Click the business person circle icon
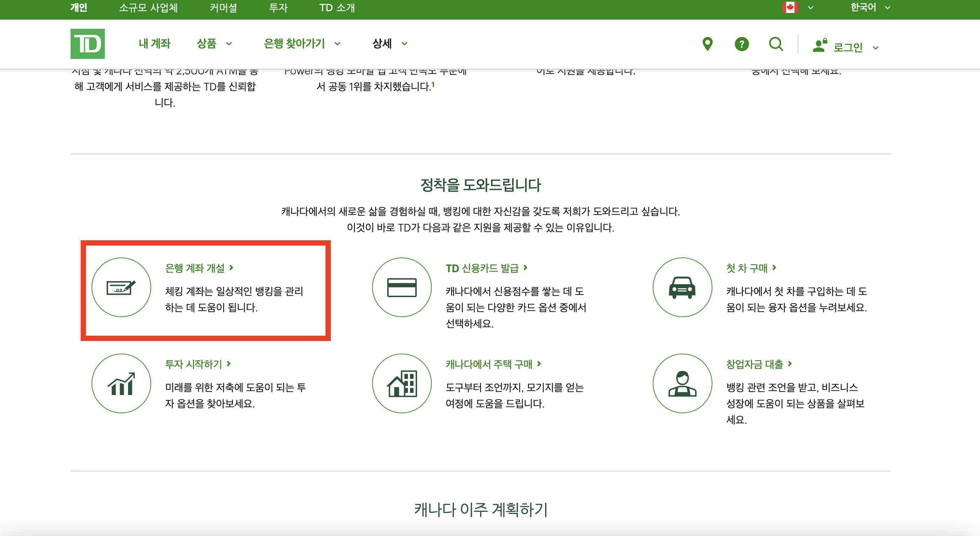This screenshot has width=980, height=536. point(682,383)
